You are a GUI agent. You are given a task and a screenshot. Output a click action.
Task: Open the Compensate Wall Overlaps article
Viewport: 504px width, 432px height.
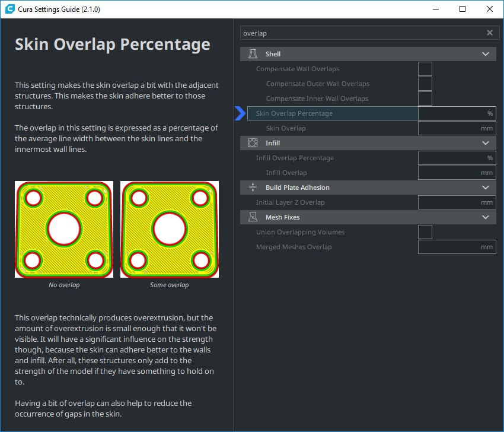(x=297, y=69)
